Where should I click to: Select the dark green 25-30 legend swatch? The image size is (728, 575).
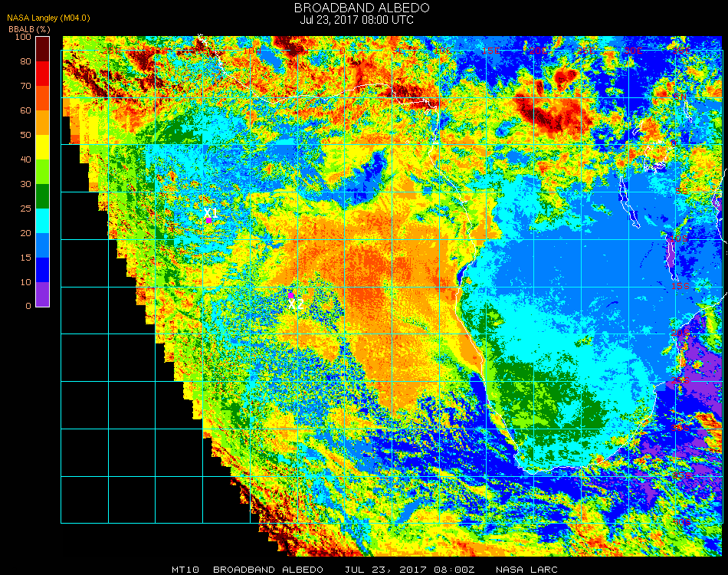43,196
